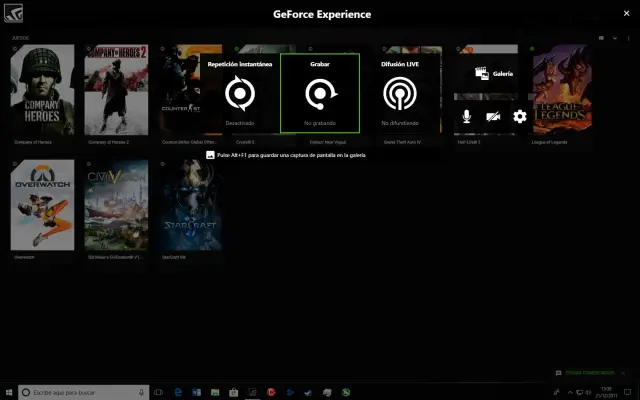
Task: Open the Windows notification center
Action: pos(628,393)
